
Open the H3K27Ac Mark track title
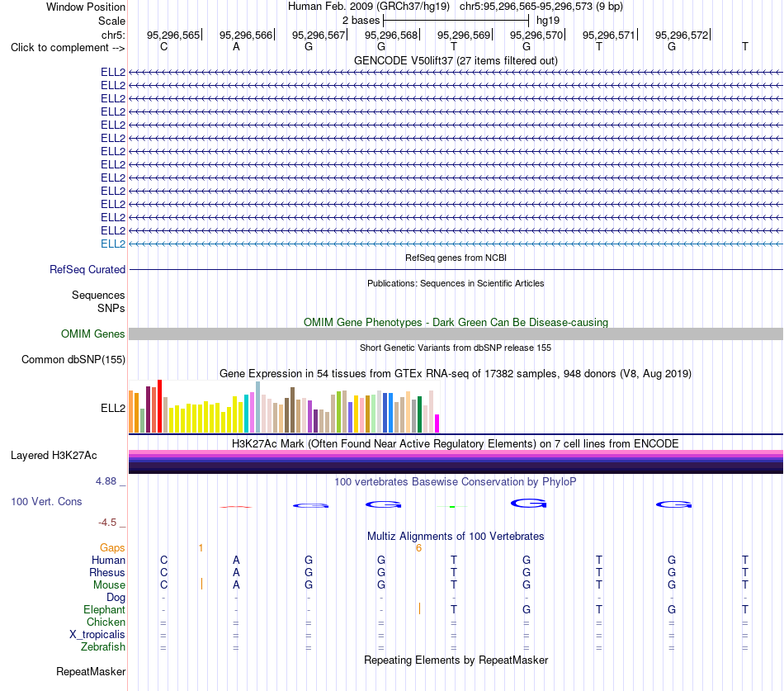pos(456,444)
